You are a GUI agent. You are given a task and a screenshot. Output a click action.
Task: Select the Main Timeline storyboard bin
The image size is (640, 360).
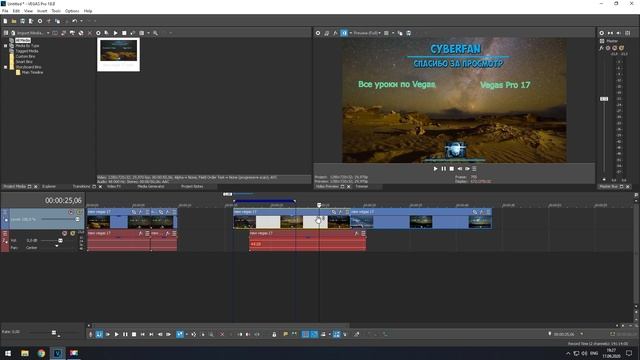click(32, 72)
